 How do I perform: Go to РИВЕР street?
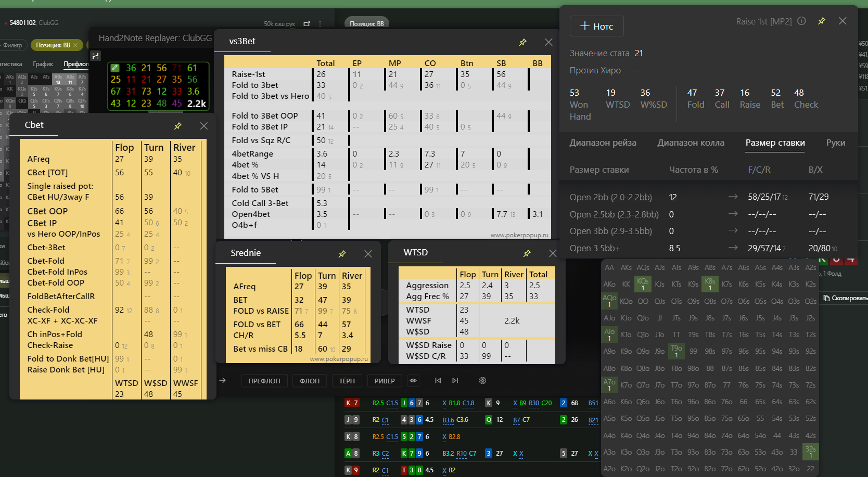click(385, 381)
